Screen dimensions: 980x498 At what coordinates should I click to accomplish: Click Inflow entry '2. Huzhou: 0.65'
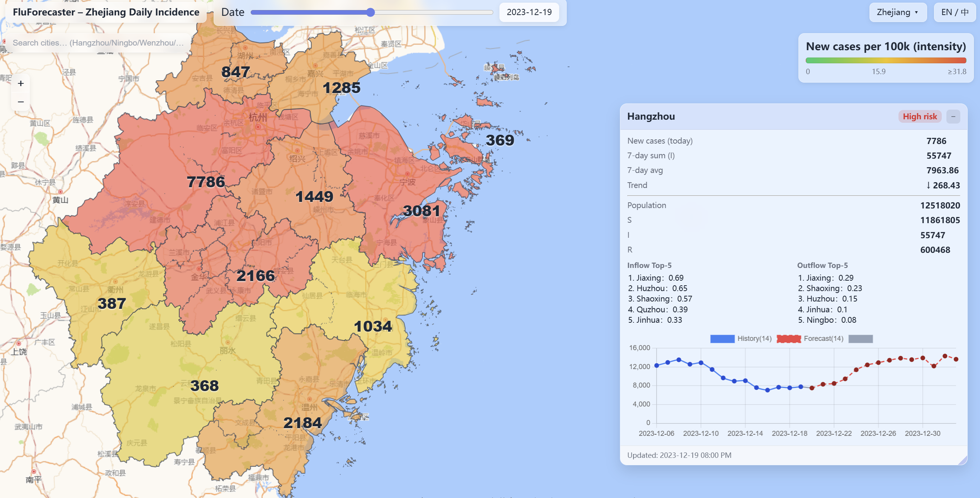coord(657,288)
